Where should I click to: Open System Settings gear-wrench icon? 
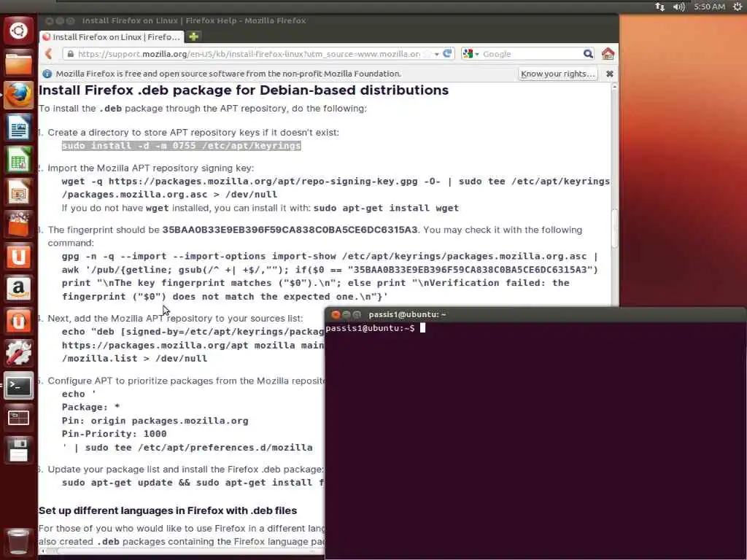pos(18,353)
